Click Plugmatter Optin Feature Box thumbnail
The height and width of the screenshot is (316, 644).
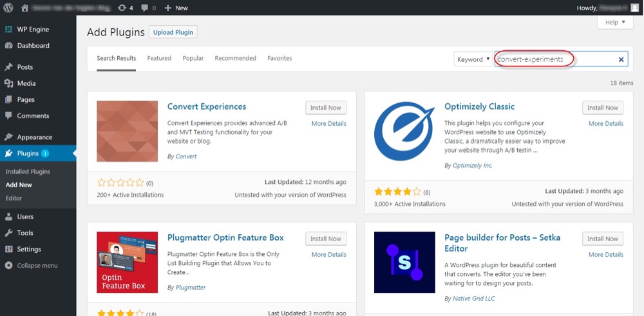click(128, 262)
